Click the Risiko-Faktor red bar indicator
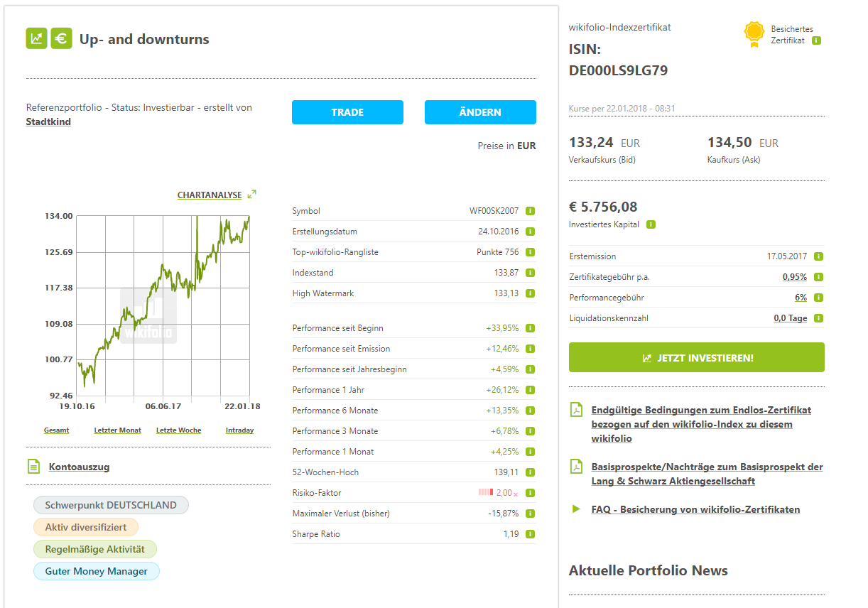This screenshot has height=608, width=868. 485,493
